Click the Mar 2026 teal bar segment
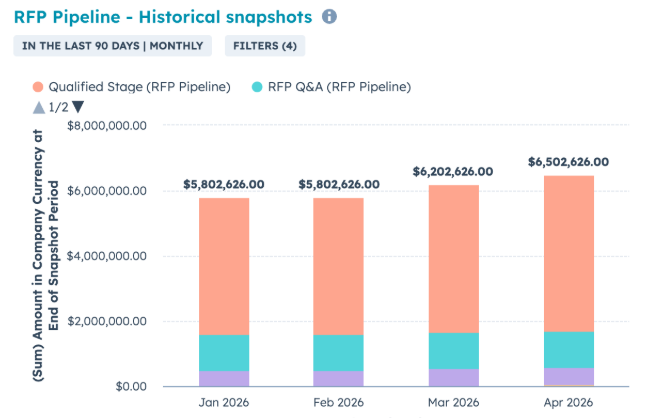Screen dimensions: 653x418 453,351
